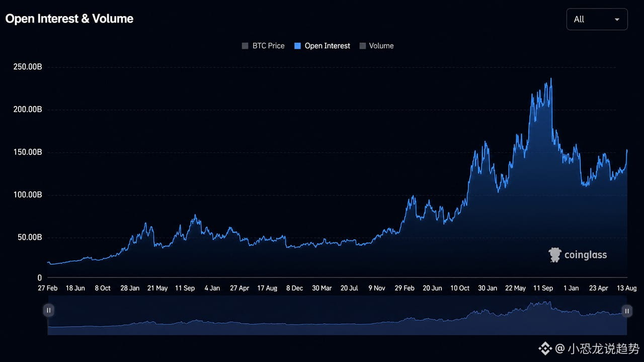Click the "20 Jul" date label
The image size is (644, 362).
(x=349, y=288)
